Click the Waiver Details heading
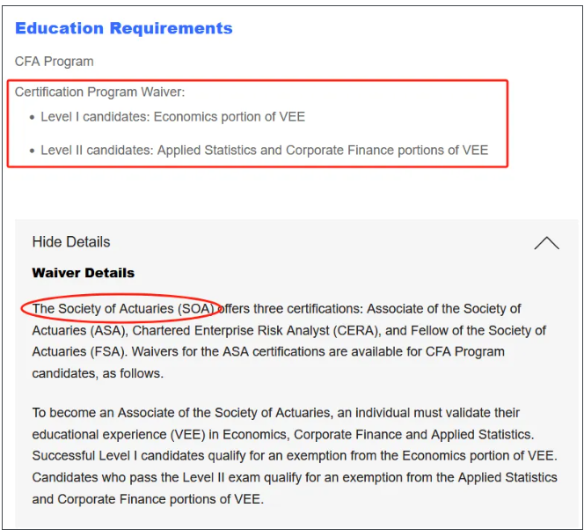584x530 pixels. tap(83, 273)
